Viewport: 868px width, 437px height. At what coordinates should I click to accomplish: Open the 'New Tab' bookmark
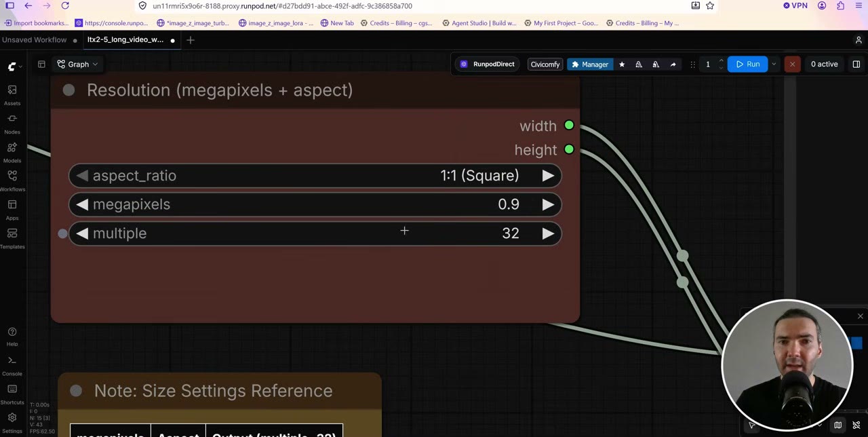pyautogui.click(x=337, y=23)
